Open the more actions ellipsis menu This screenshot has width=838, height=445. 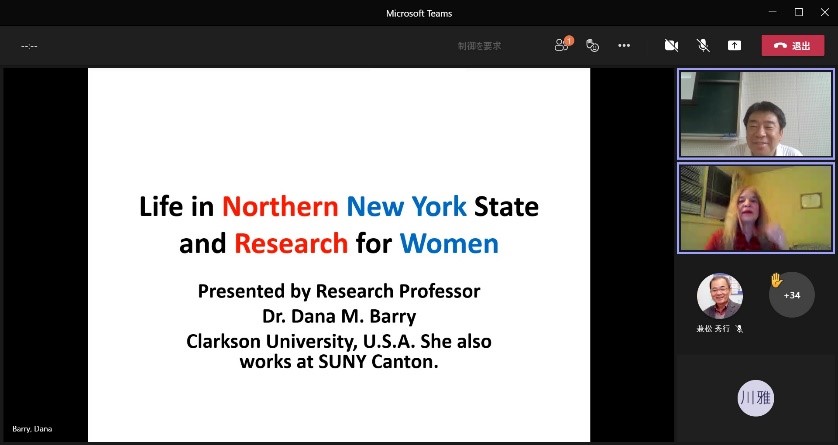click(x=624, y=46)
